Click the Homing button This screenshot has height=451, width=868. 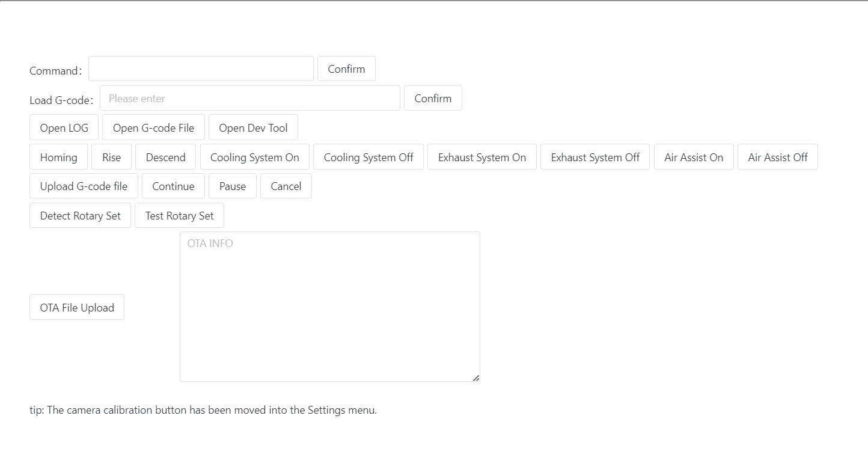[x=58, y=157]
